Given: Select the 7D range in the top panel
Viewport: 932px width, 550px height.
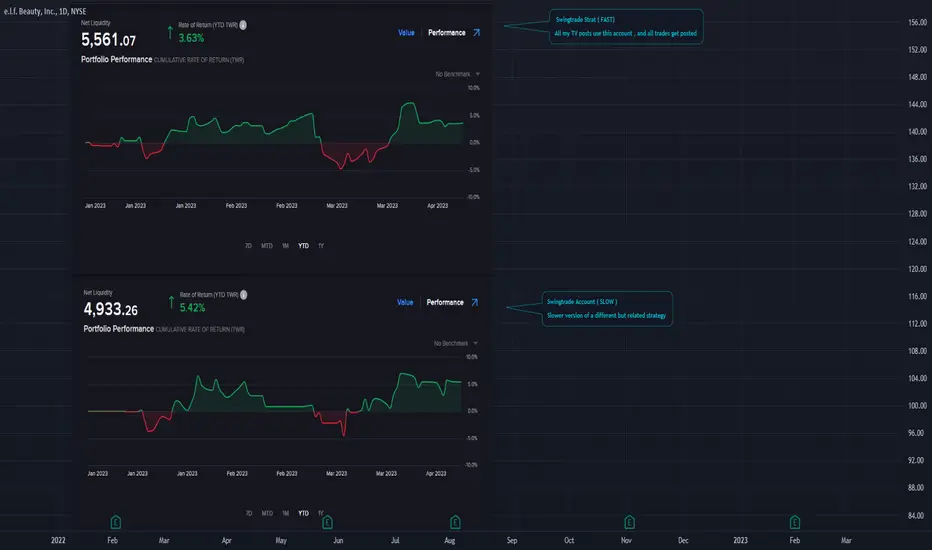Looking at the screenshot, I should (248, 245).
